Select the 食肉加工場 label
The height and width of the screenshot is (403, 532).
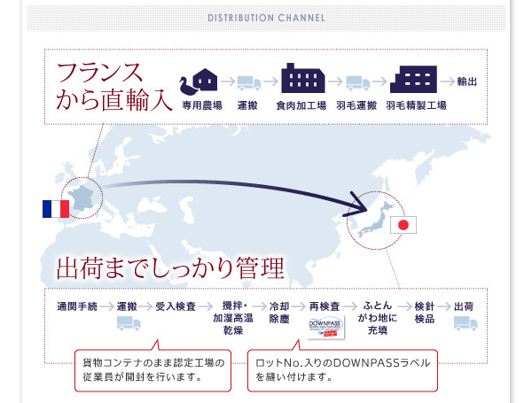(x=301, y=105)
